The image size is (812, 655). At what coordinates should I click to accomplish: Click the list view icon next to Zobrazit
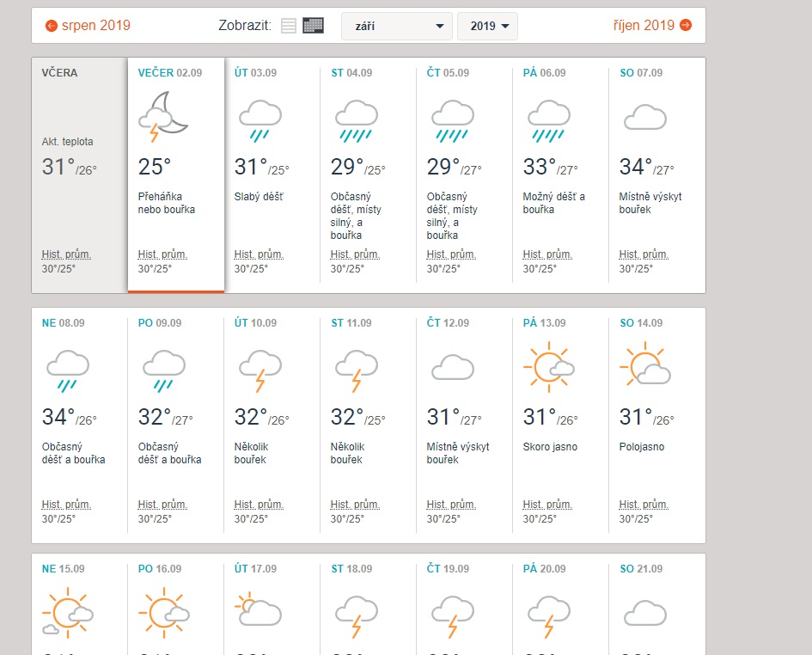point(289,26)
